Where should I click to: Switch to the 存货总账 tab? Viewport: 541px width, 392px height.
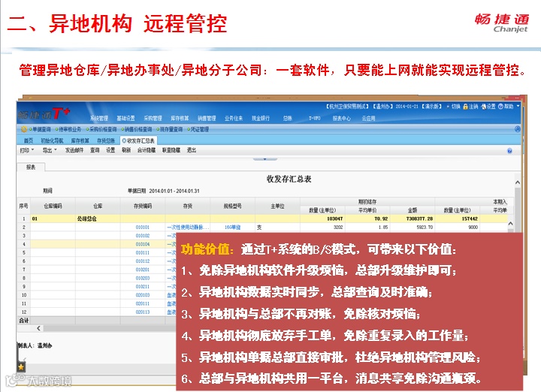click(106, 140)
